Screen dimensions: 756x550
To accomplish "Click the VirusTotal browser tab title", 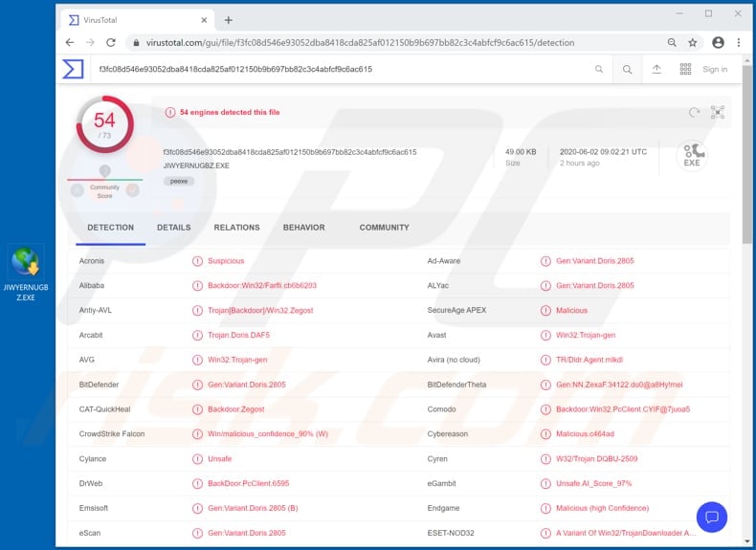I will [x=100, y=20].
